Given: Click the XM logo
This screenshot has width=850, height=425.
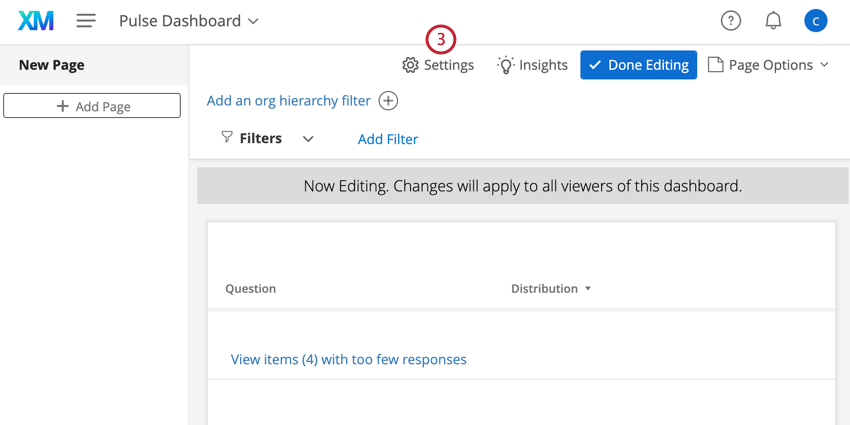Looking at the screenshot, I should click(36, 21).
